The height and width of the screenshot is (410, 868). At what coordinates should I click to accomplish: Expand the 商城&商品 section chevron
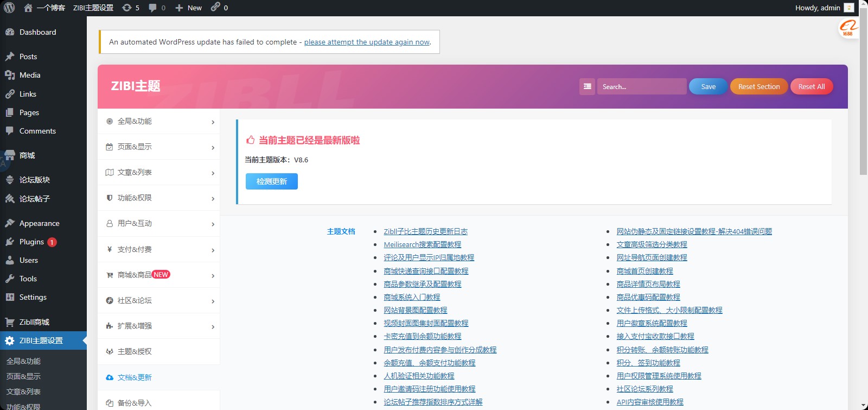(213, 276)
